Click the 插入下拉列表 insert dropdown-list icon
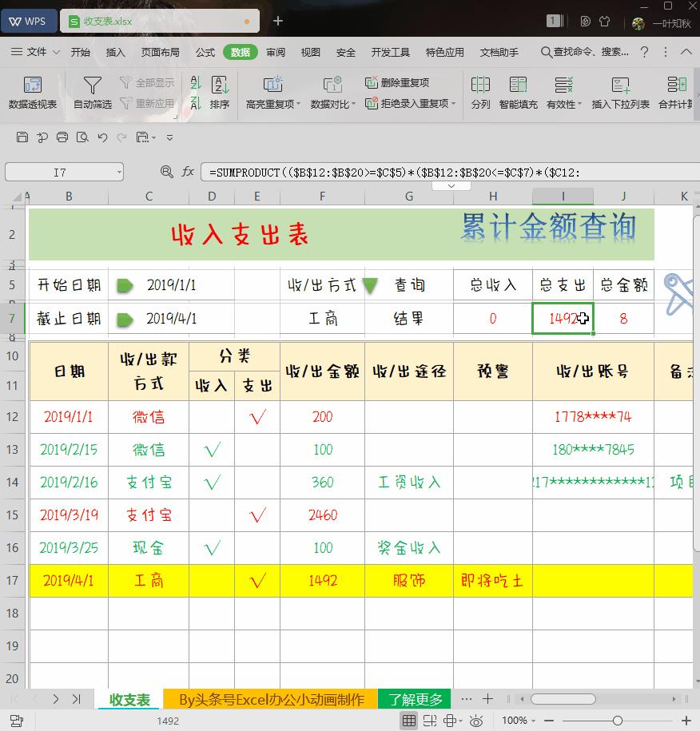700x731 pixels. pos(620,93)
